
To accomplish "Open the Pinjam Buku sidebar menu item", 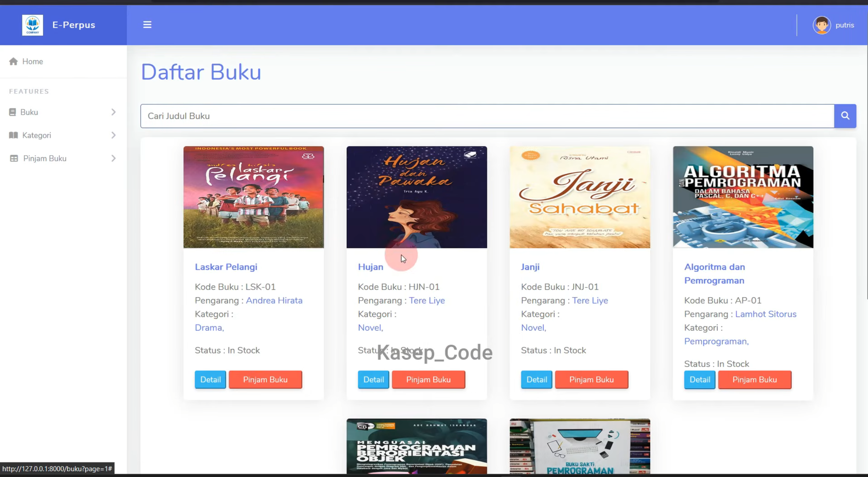I will tap(64, 158).
